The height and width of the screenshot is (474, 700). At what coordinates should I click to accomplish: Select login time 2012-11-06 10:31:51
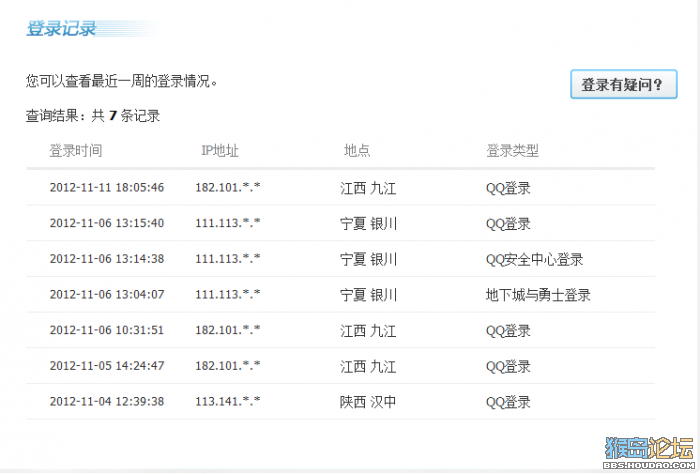pos(107,330)
